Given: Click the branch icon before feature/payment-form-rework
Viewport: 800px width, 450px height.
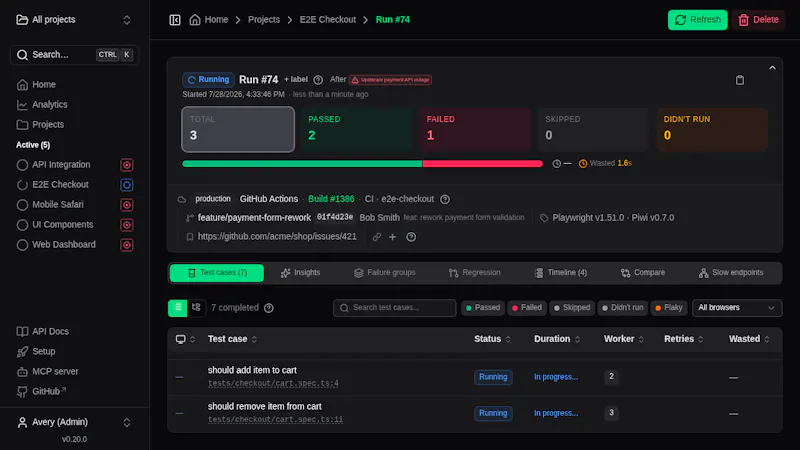Looking at the screenshot, I should coord(190,218).
